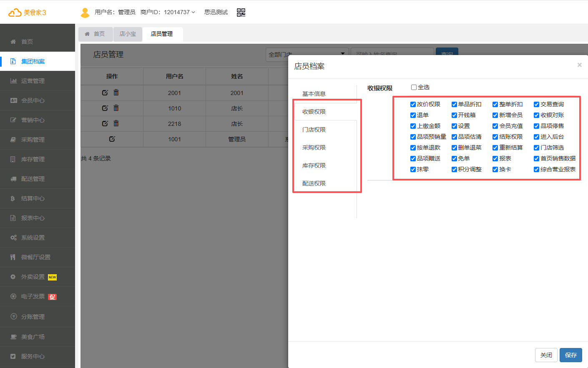Open the 全部门店 store dropdown

coord(307,54)
